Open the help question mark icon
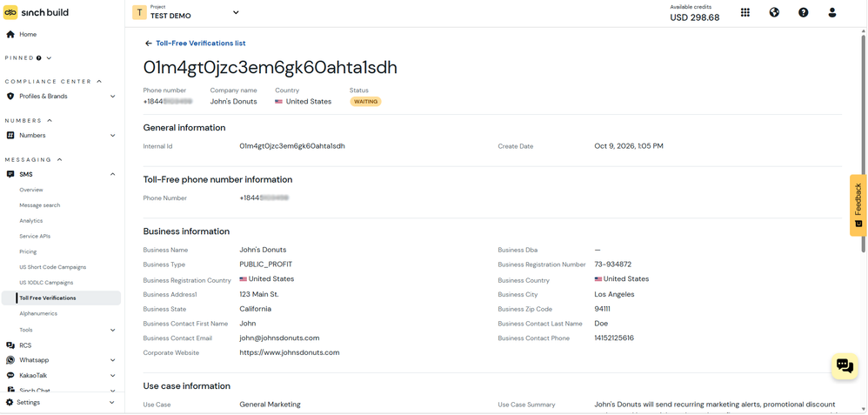Viewport: 868px width, 415px height. pyautogui.click(x=804, y=13)
